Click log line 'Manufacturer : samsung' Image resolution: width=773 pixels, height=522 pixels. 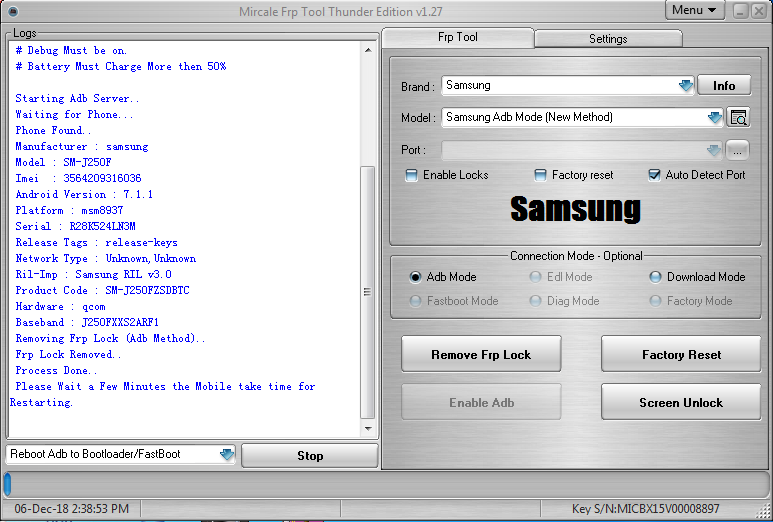[x=82, y=146]
